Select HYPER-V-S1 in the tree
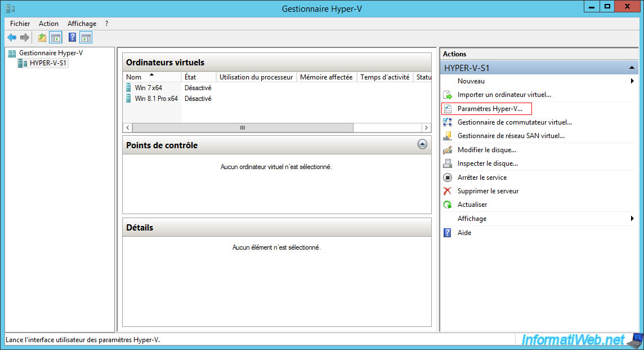 tap(48, 63)
